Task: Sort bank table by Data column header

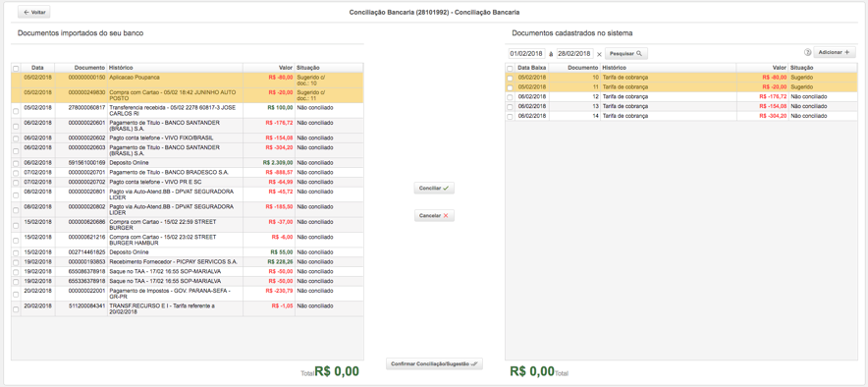Action: click(x=37, y=68)
